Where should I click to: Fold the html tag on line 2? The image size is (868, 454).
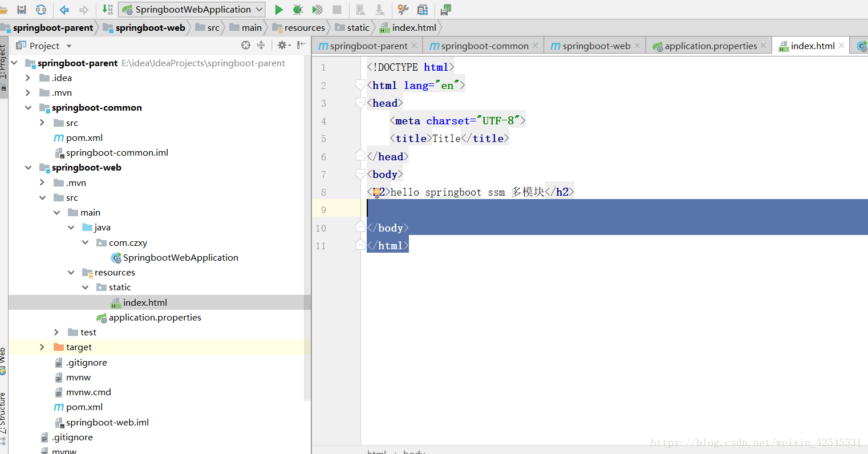pyautogui.click(x=360, y=85)
